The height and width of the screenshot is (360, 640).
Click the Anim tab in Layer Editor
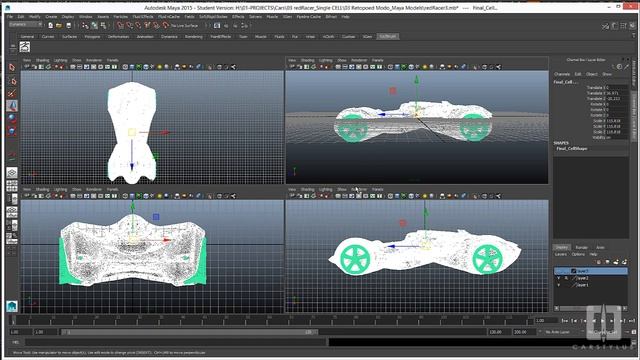point(600,247)
